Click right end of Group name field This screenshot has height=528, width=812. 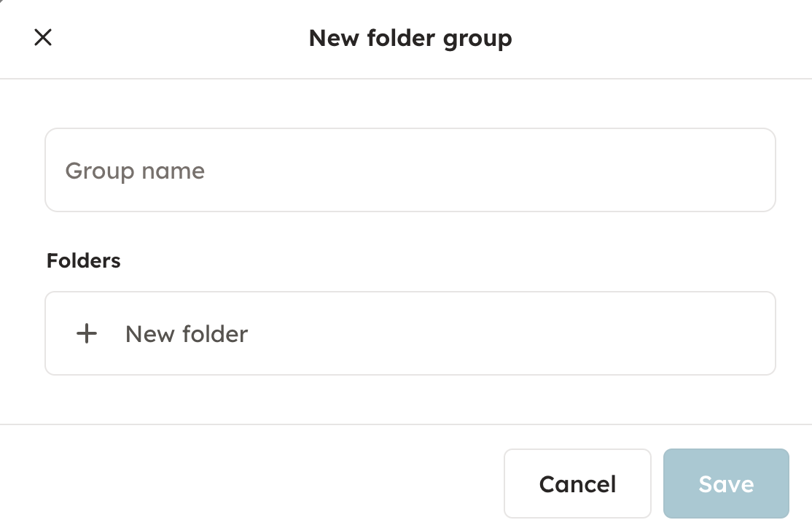click(751, 171)
